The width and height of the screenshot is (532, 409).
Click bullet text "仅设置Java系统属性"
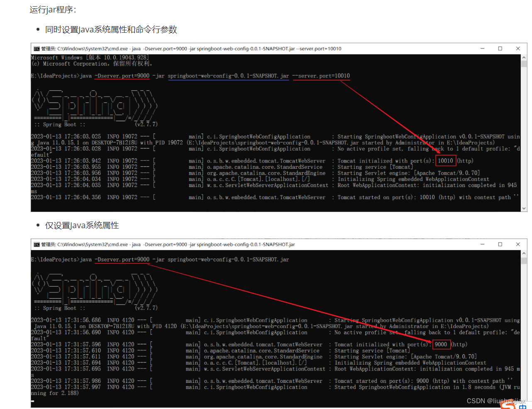[82, 225]
